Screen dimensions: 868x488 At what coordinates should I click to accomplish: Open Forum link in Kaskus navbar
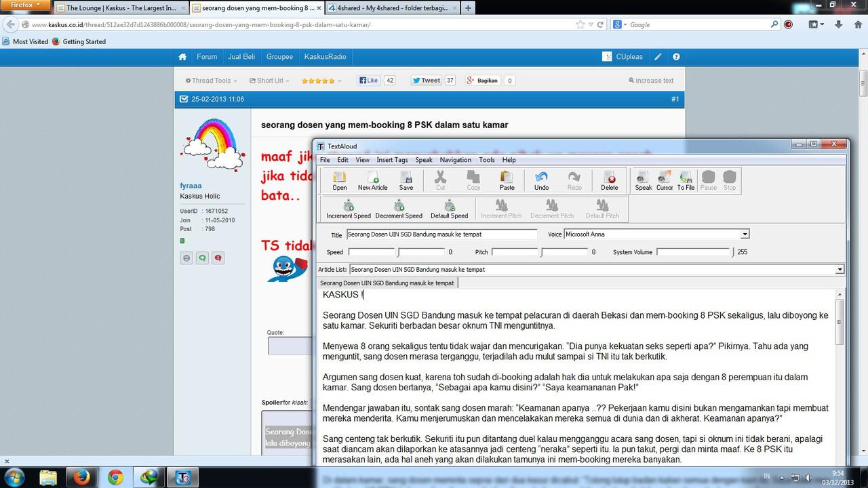coord(207,57)
